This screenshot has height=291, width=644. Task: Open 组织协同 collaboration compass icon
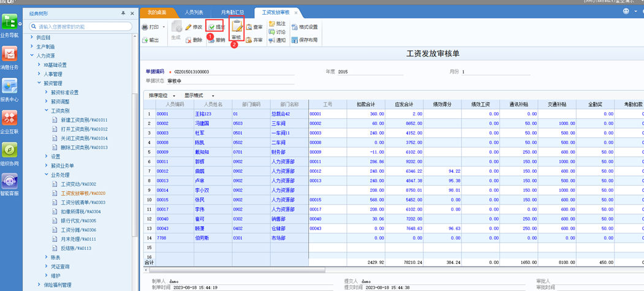[x=9, y=149]
